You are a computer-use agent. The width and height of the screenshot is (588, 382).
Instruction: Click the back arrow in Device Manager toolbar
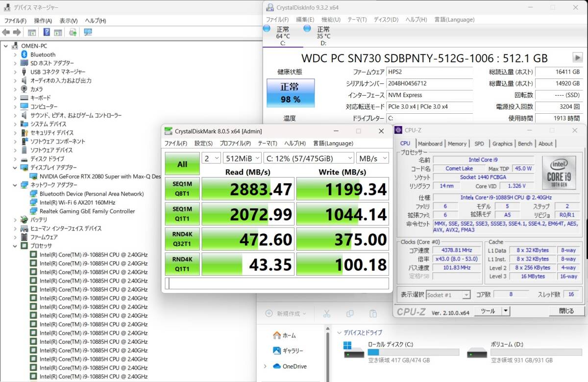tap(6, 32)
